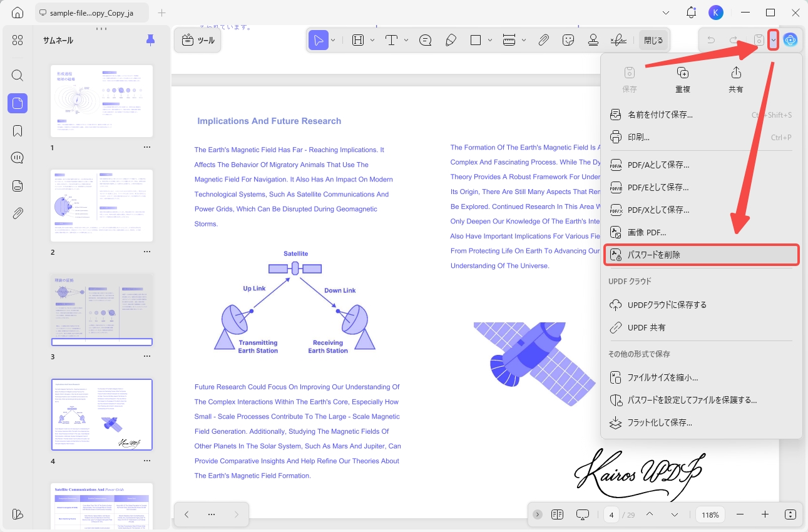Start presentation slideshow mode
Screen dimensions: 808x532
[x=583, y=514]
